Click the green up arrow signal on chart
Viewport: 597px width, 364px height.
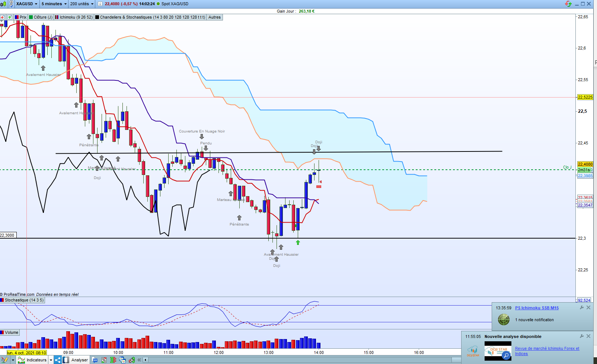pyautogui.click(x=298, y=242)
